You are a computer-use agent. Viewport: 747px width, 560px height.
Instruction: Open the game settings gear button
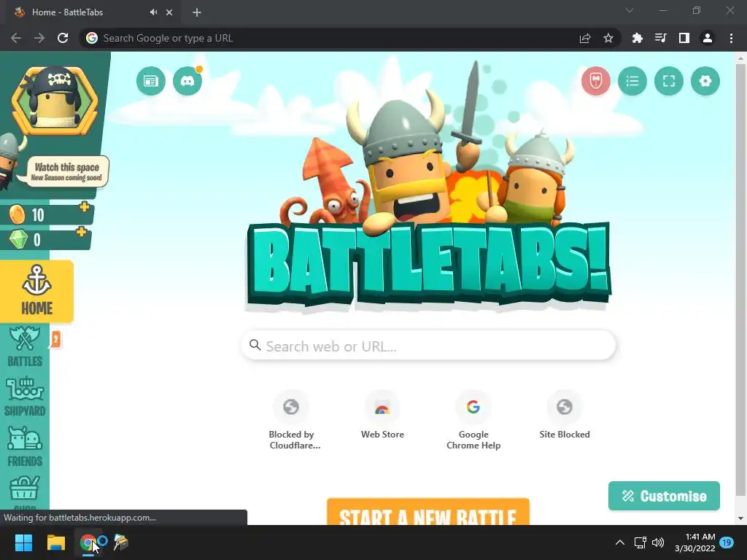coord(705,81)
